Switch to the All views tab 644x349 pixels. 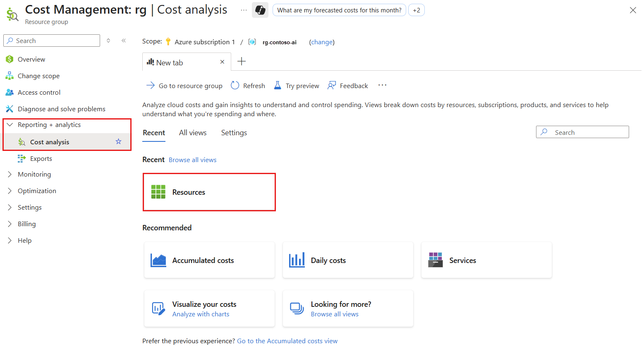click(193, 132)
